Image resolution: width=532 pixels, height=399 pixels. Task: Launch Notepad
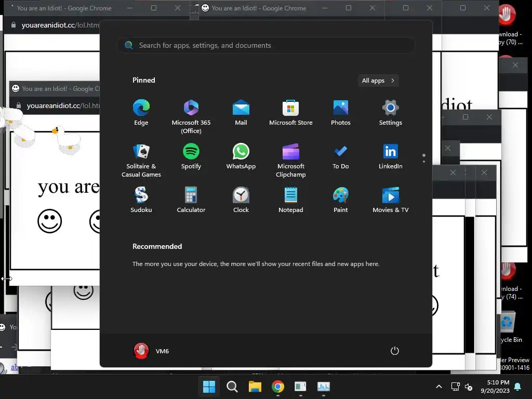coord(291,200)
